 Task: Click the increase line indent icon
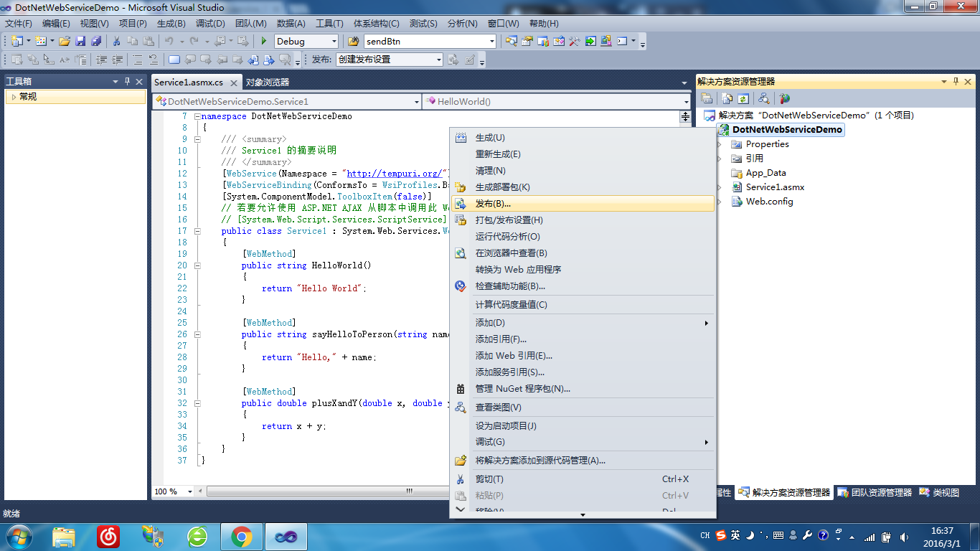pyautogui.click(x=117, y=60)
